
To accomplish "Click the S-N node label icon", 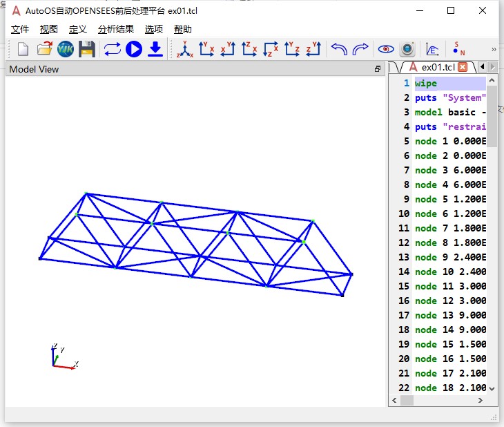I will [458, 49].
